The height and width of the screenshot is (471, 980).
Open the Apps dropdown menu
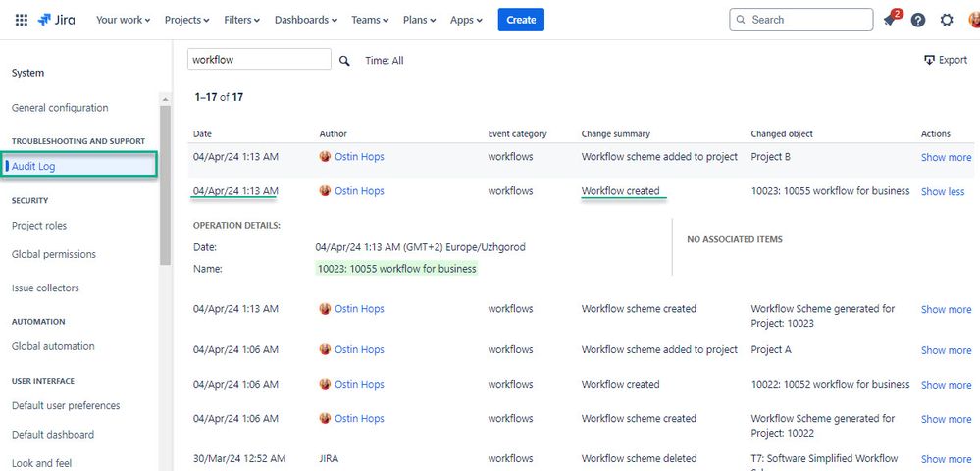pos(466,20)
